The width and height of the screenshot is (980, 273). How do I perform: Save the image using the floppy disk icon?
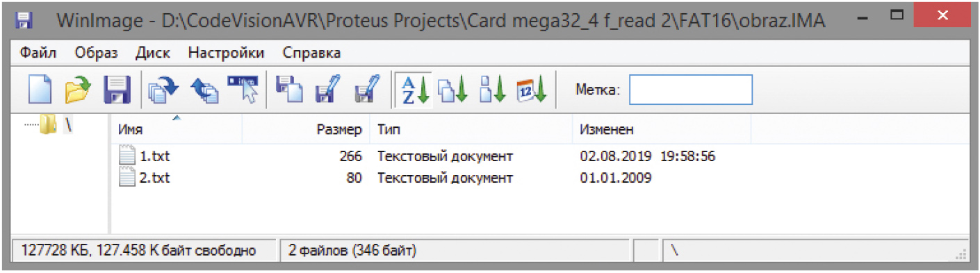click(117, 90)
